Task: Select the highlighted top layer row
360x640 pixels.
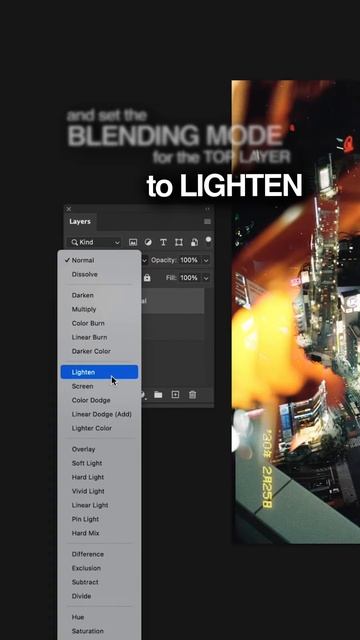Action: [x=173, y=301]
